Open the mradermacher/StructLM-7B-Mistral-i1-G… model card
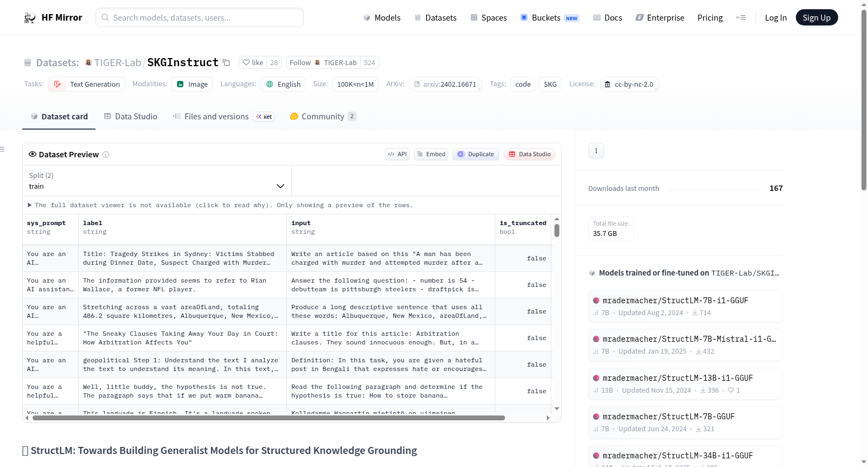 (x=685, y=345)
